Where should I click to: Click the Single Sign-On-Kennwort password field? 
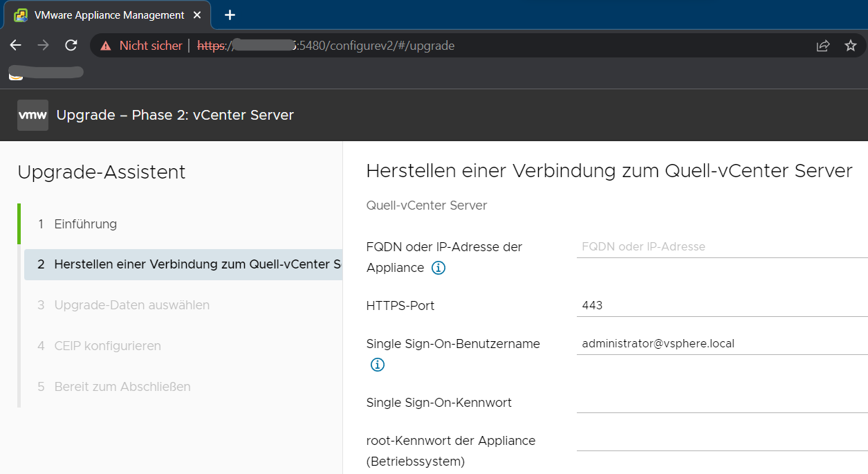click(719, 402)
